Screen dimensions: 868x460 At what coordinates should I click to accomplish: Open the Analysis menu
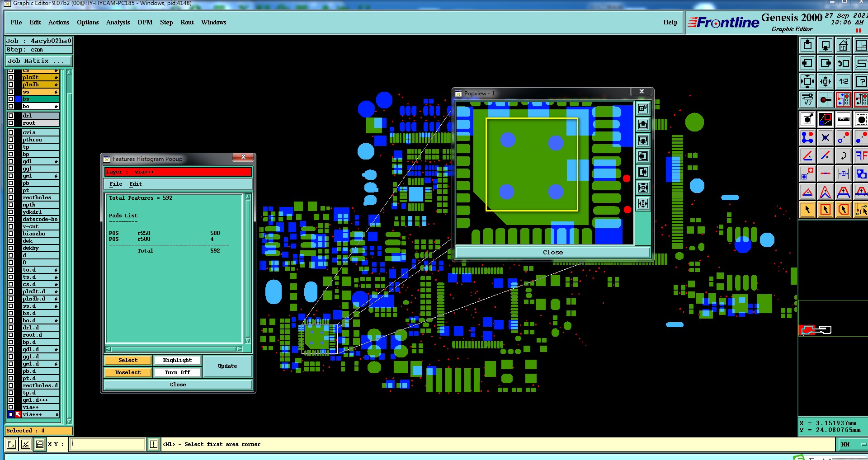(x=118, y=22)
